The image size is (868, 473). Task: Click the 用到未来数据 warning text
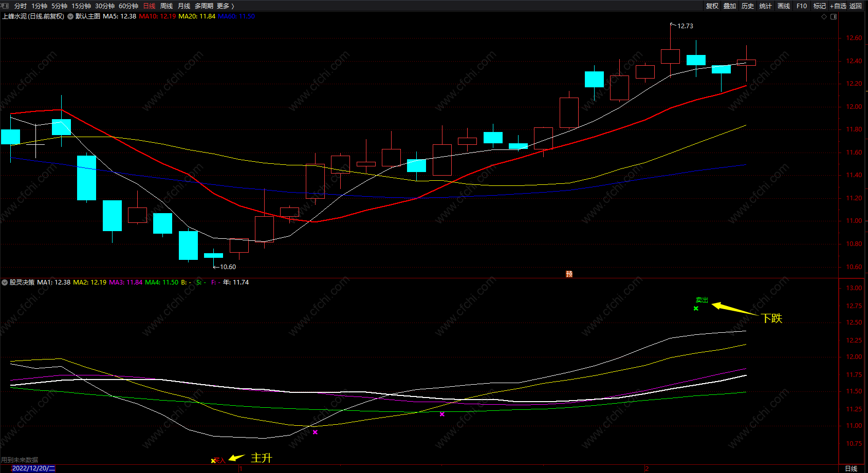point(20,460)
